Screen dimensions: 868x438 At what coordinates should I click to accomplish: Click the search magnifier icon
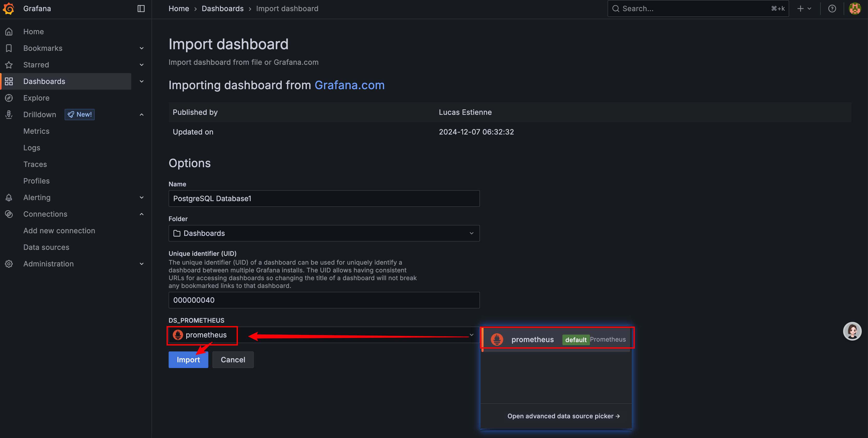coord(616,9)
